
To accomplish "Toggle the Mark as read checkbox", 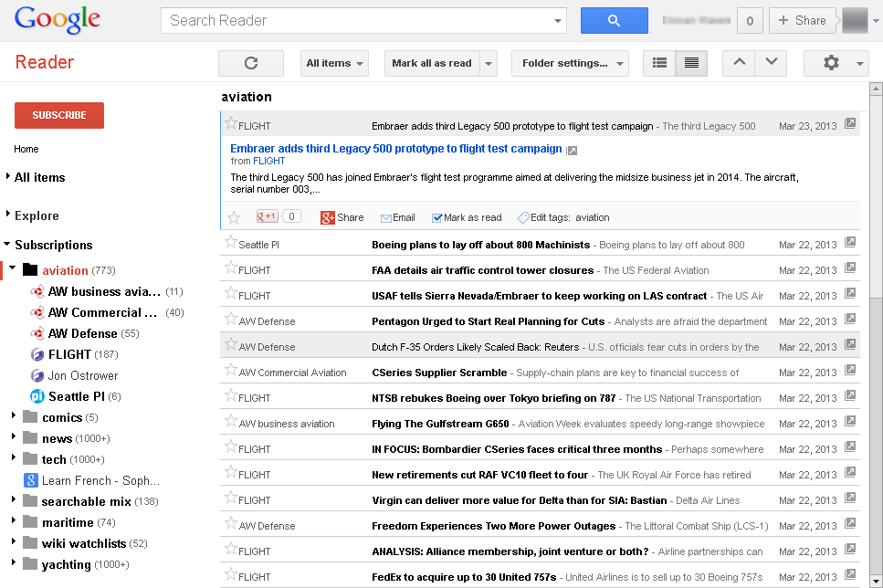I will (437, 217).
